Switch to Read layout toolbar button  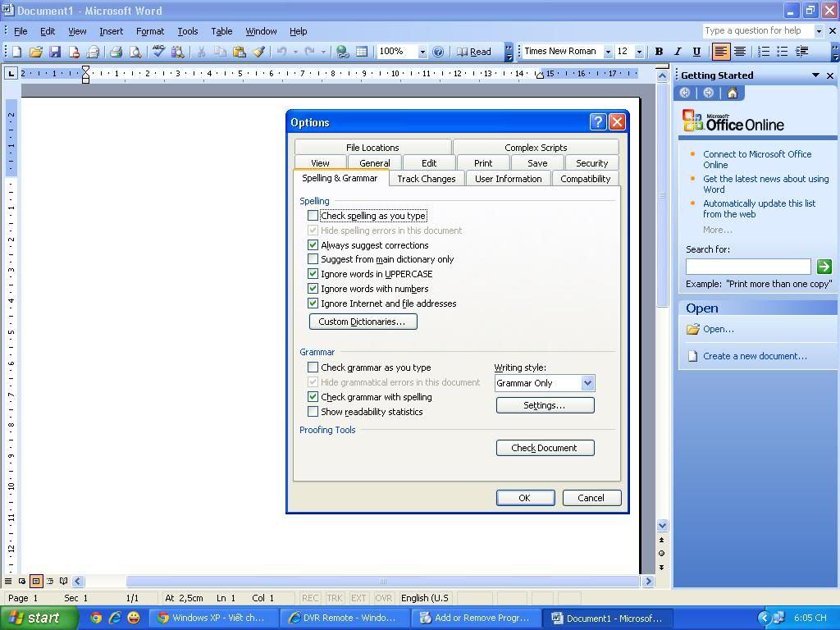pos(473,52)
